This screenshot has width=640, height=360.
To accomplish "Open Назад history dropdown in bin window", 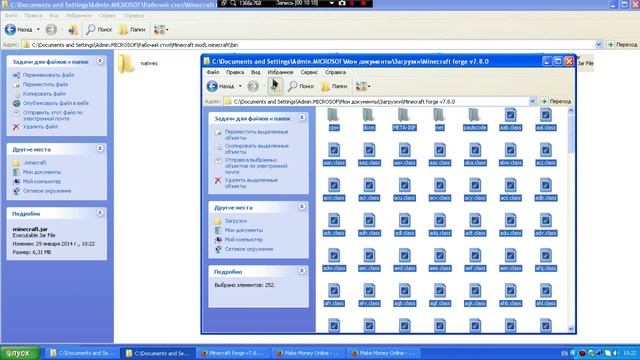I will (x=38, y=29).
